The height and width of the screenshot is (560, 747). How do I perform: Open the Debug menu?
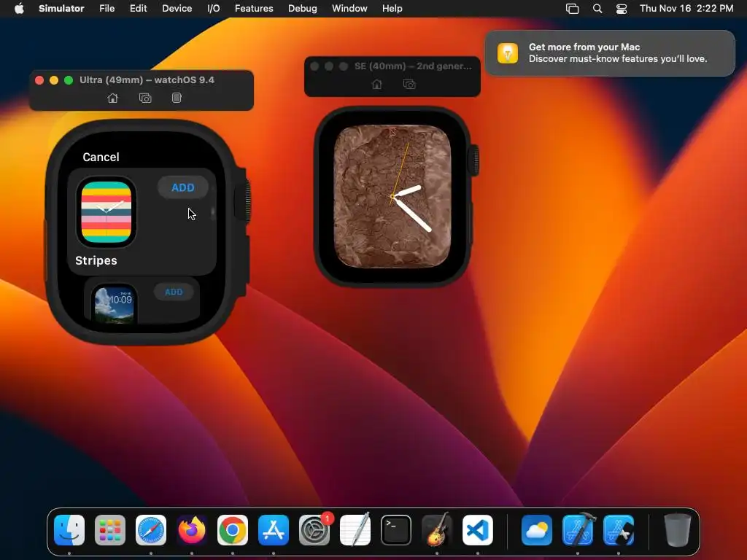[303, 9]
